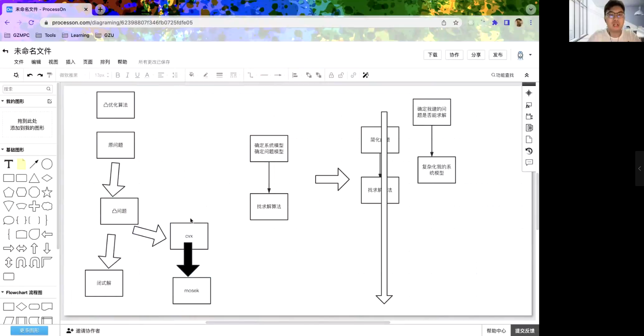Select the star shape in the shape library
Image resolution: width=644 pixels, height=336 pixels.
(x=47, y=192)
